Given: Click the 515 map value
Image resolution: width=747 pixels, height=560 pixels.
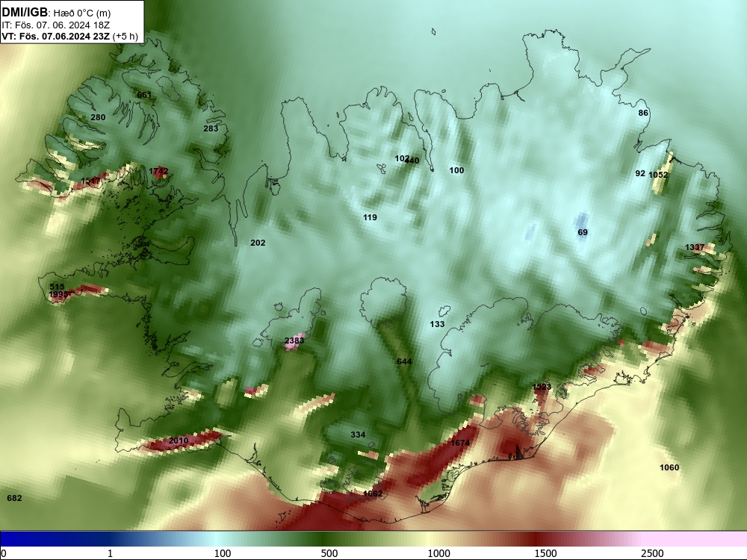Looking at the screenshot, I should [57, 287].
